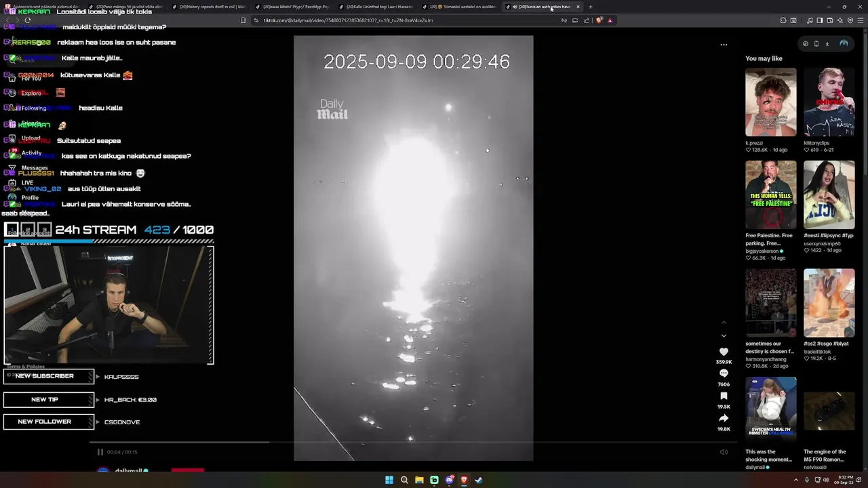Screen dimensions: 868x488
Task: Open Upload in the TikTok sidebar
Action: click(x=31, y=138)
